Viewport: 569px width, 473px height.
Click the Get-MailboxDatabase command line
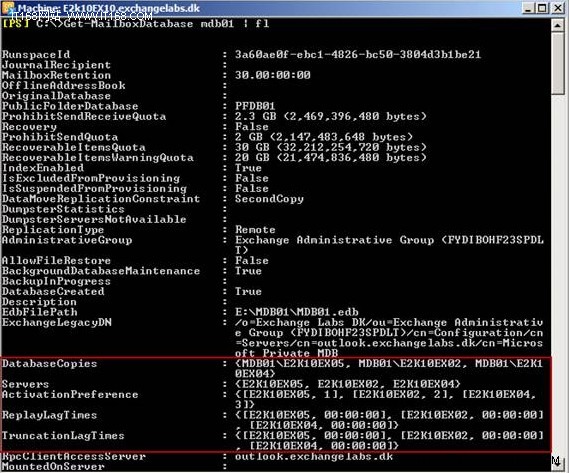point(135,24)
